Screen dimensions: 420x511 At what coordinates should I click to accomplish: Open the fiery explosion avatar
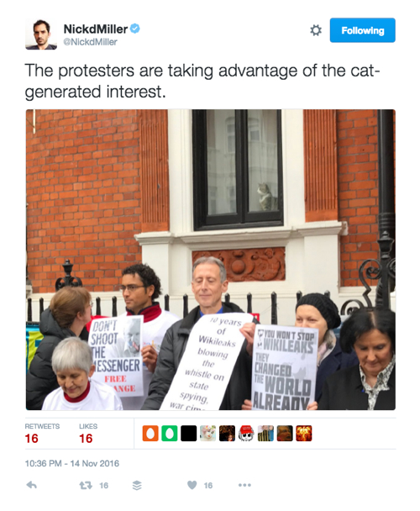(304, 434)
